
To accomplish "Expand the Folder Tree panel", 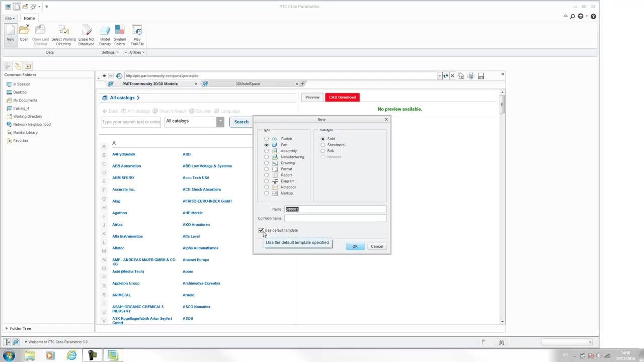I will pos(7,328).
